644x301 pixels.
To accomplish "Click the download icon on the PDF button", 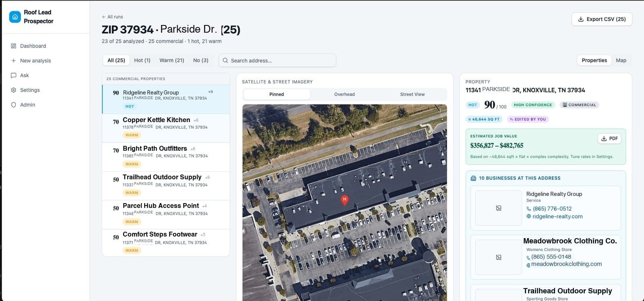I will [x=604, y=139].
